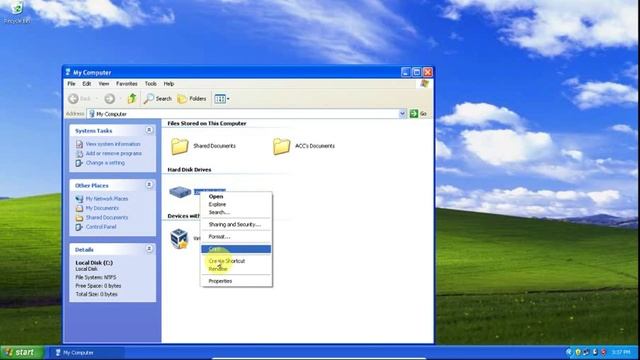Click the Change a setting icon
Image resolution: width=640 pixels, height=360 pixels.
click(79, 163)
